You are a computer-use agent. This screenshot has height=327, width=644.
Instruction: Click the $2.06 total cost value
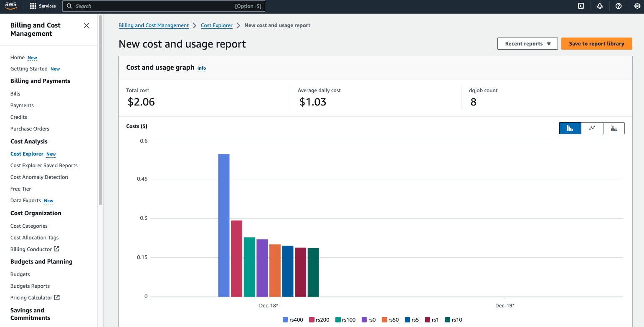pos(141,102)
